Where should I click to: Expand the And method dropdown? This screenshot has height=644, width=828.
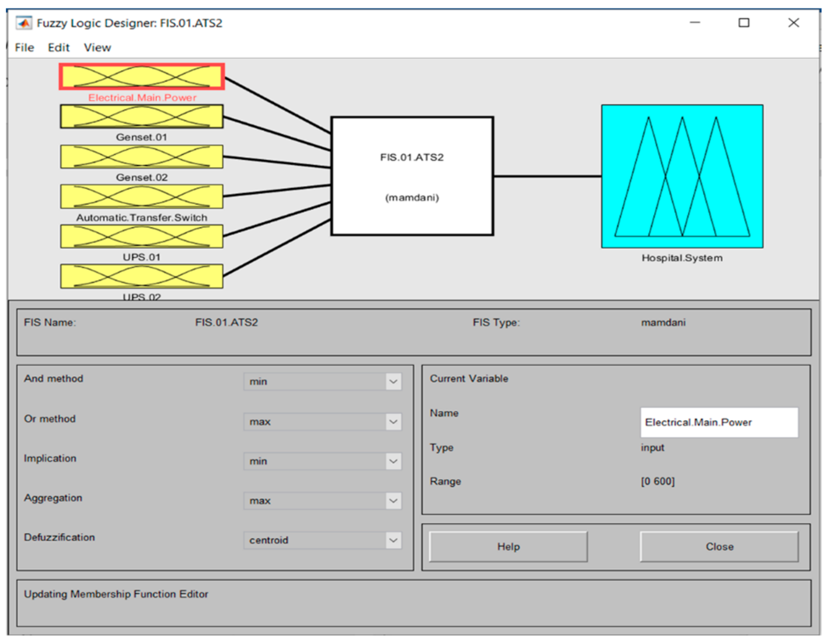click(x=322, y=382)
